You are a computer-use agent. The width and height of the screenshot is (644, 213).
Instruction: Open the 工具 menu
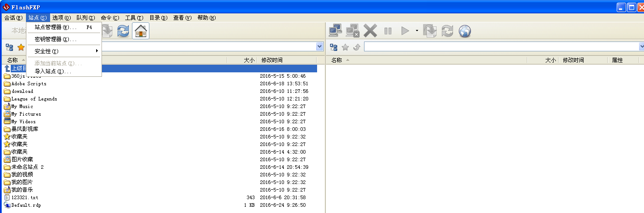click(x=134, y=18)
